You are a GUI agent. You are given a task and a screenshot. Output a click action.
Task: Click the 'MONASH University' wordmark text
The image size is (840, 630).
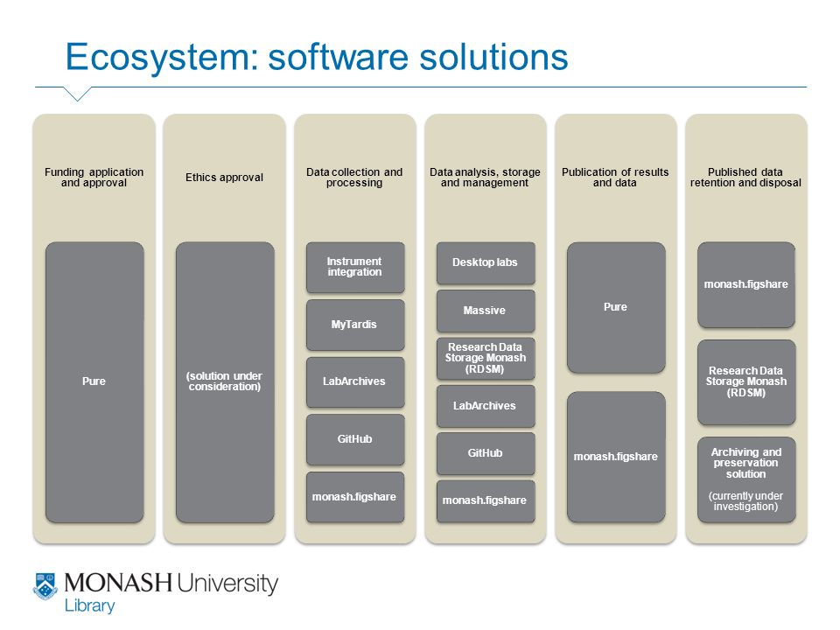tap(171, 584)
